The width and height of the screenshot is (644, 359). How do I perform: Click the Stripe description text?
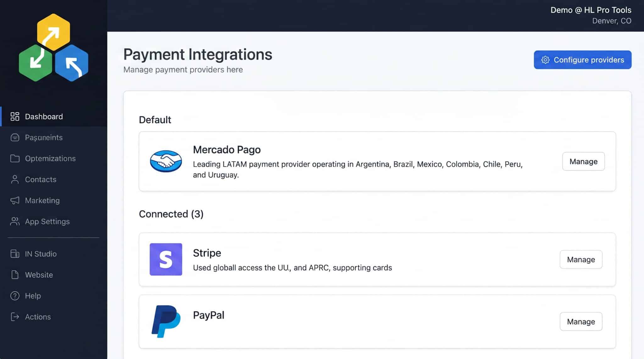pyautogui.click(x=292, y=268)
